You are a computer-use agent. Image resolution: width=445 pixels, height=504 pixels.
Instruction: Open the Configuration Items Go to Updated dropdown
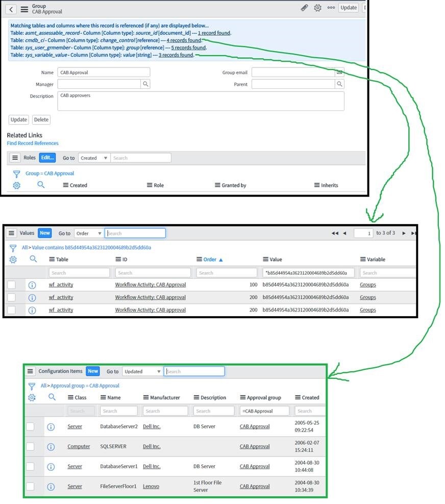pos(142,371)
